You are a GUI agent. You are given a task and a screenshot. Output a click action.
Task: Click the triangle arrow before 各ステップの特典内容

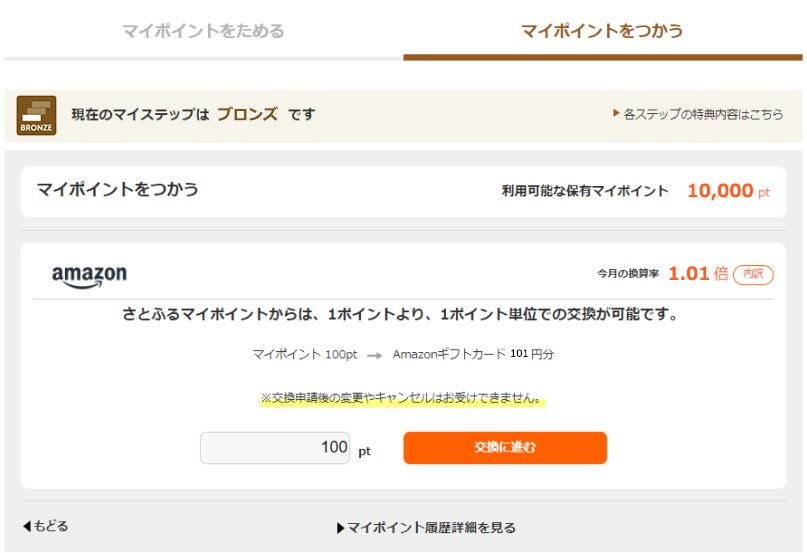(x=616, y=113)
